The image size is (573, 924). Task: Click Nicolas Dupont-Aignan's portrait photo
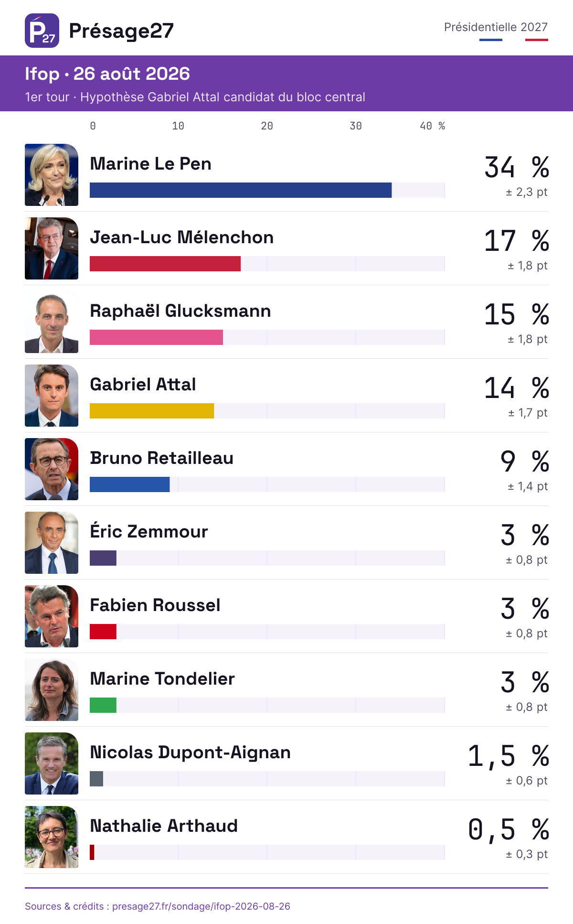click(52, 763)
